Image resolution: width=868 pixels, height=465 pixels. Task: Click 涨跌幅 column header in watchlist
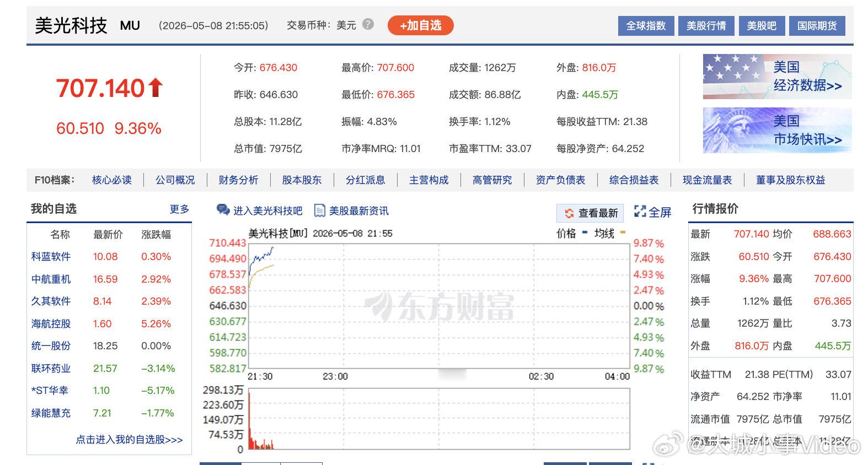coord(156,235)
